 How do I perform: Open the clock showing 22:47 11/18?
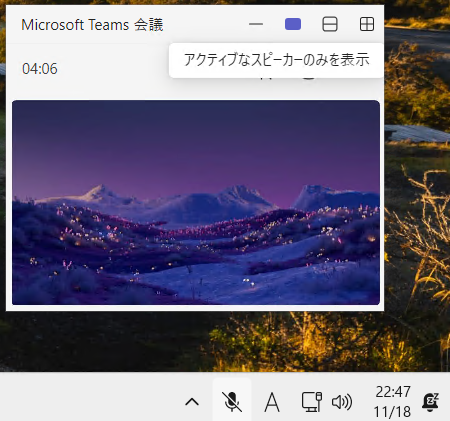pyautogui.click(x=392, y=402)
